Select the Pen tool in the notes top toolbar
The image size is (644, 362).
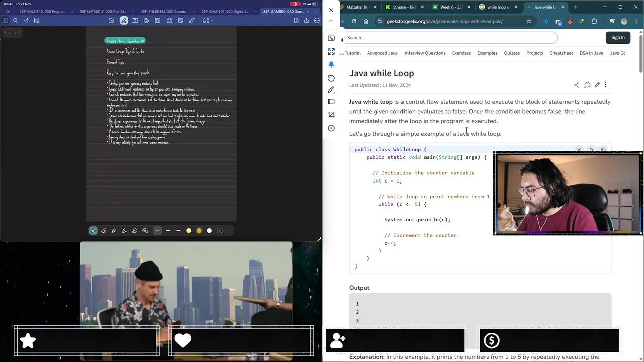point(124,21)
